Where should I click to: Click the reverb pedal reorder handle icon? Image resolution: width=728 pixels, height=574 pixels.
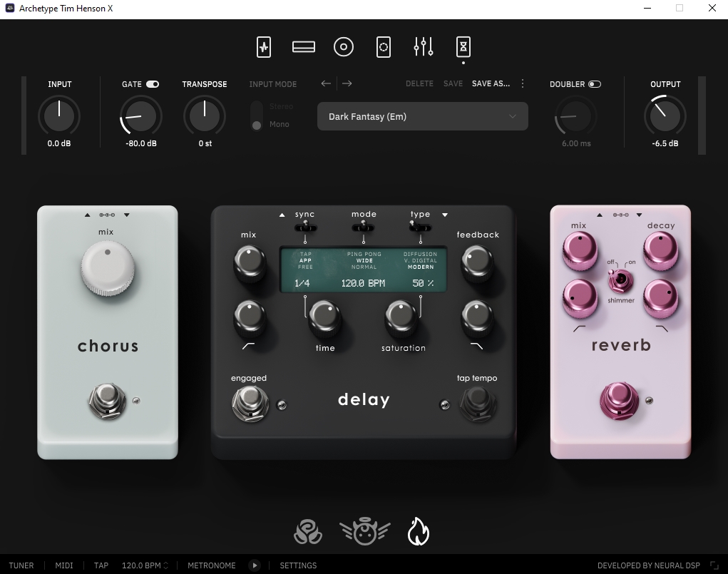tap(621, 215)
